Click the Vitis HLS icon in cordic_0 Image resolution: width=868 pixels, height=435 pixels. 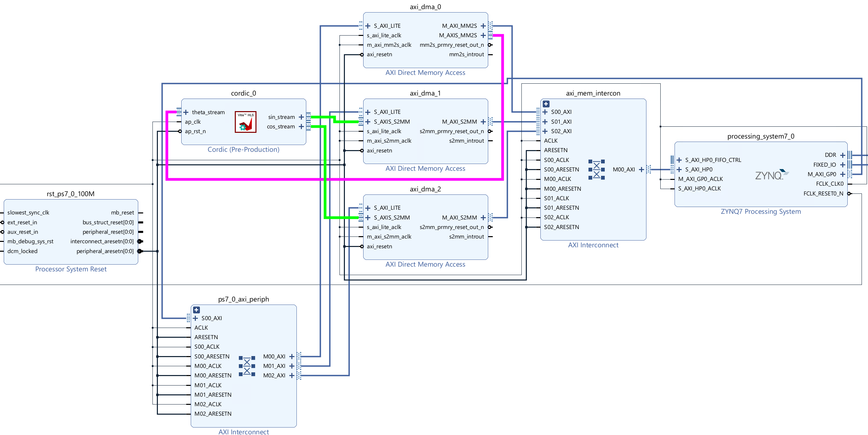(x=246, y=122)
